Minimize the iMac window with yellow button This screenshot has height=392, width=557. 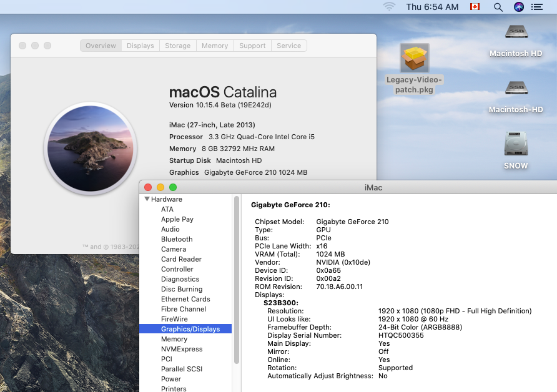pos(160,187)
